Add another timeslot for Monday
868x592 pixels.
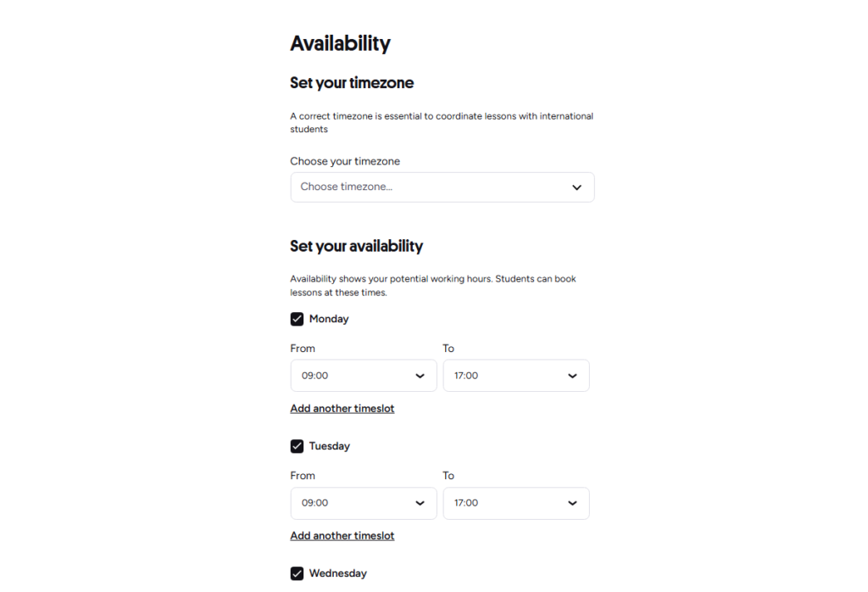[342, 409]
